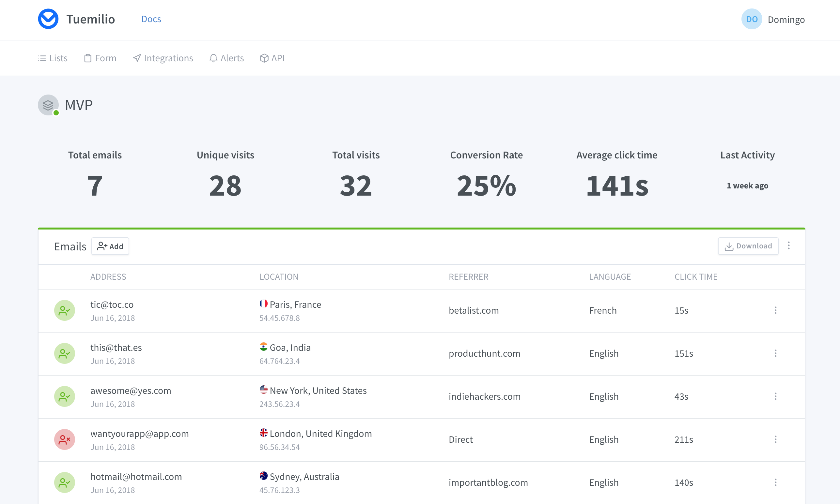Switch to the Integrations tab
The image size is (840, 504).
163,58
